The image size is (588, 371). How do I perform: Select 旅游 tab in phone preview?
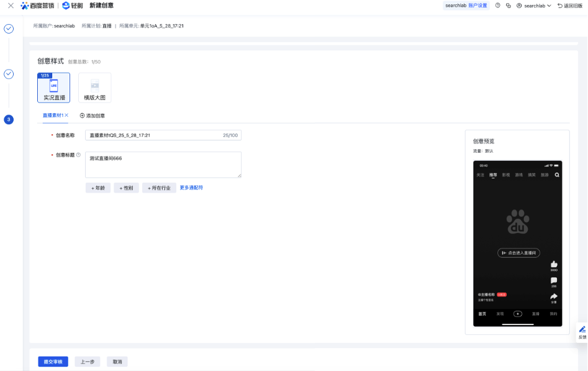pos(545,175)
